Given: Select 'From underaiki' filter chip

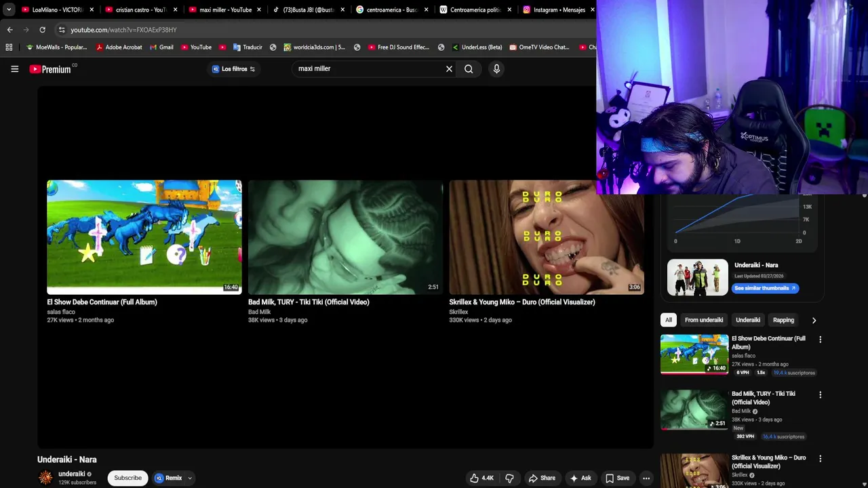Looking at the screenshot, I should tap(704, 320).
